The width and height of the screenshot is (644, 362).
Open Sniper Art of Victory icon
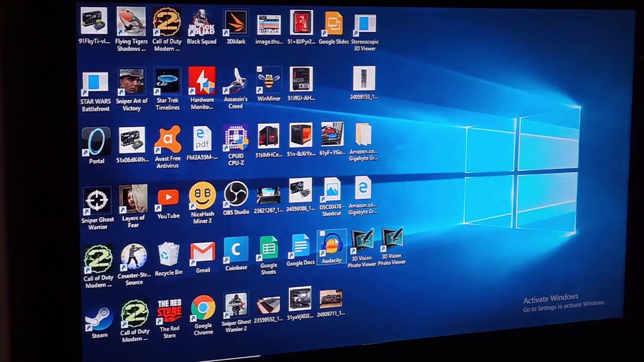point(131,89)
